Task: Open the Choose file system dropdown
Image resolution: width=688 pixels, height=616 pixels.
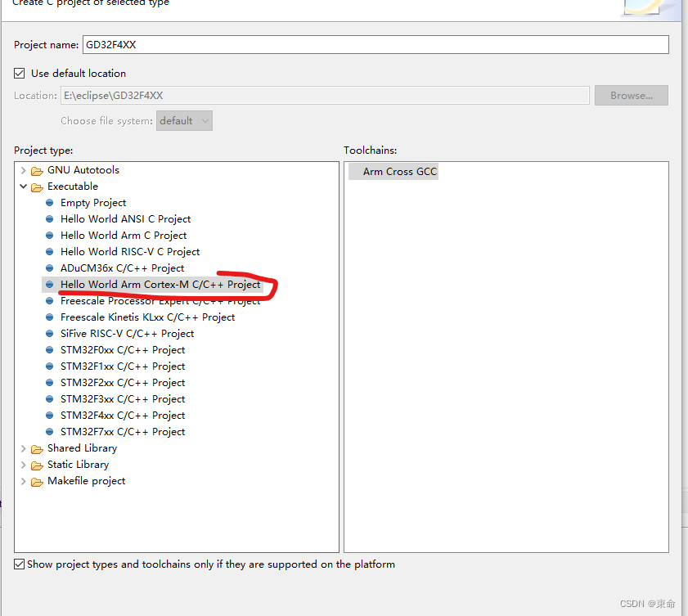Action: tap(184, 120)
